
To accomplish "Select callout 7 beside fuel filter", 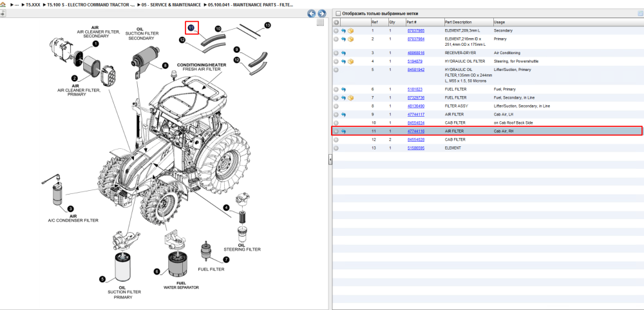I will click(x=226, y=260).
